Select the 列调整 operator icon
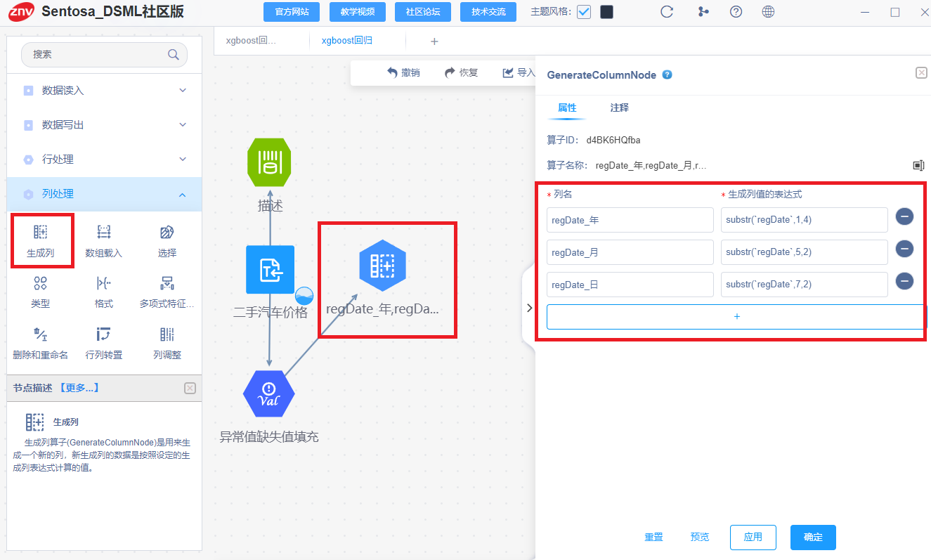This screenshot has width=931, height=560. (167, 334)
